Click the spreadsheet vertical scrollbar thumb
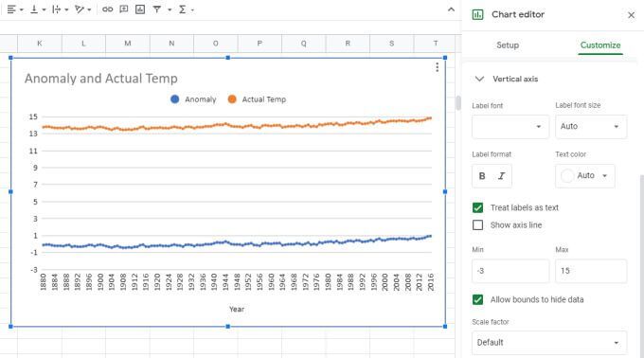 (x=458, y=103)
